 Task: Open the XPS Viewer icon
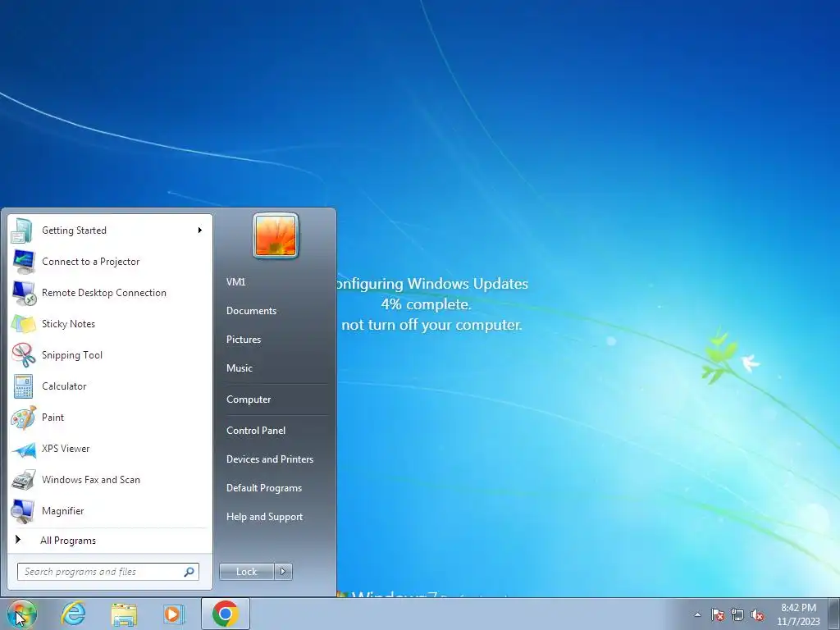[23, 449]
